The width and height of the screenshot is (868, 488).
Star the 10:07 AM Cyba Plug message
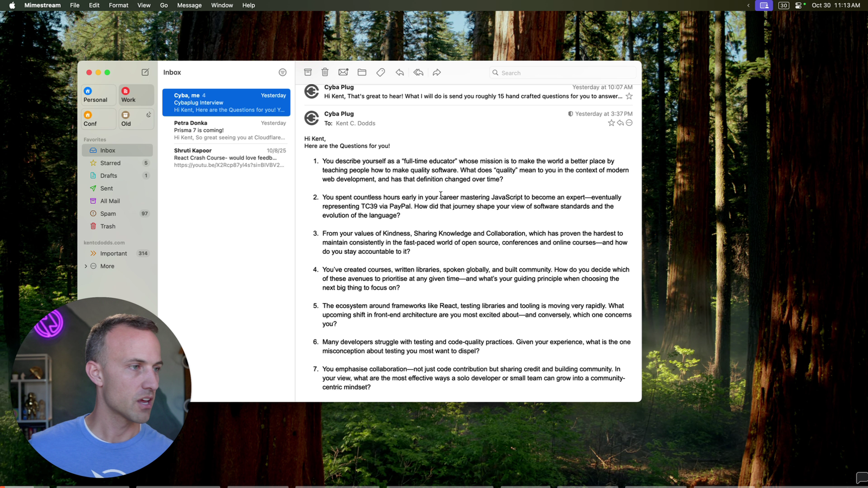click(629, 97)
